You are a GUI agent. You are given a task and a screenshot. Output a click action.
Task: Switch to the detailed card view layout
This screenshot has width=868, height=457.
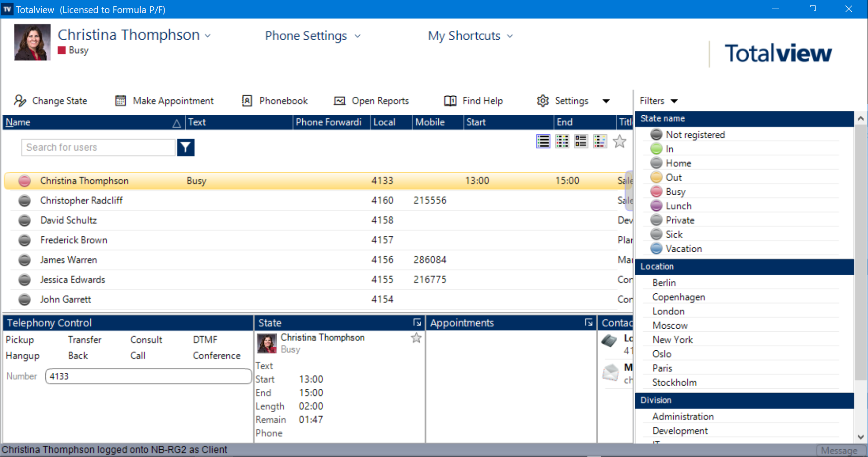(581, 141)
